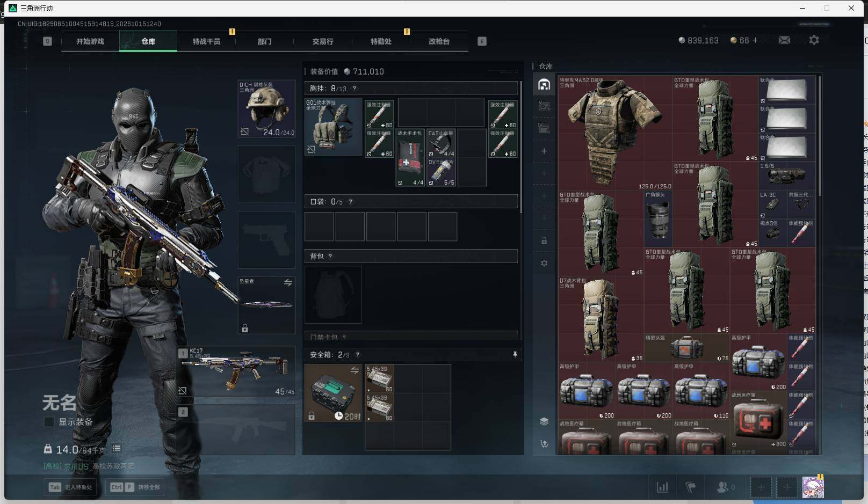Viewport: 868px width, 504px height.
Task: Open the flag icon in bottom bar
Action: (691, 487)
